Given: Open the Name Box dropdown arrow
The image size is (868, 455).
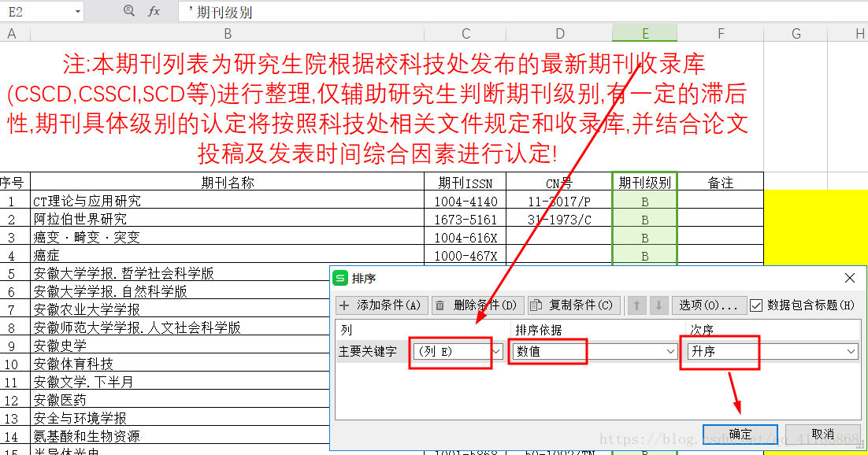Looking at the screenshot, I should point(77,12).
